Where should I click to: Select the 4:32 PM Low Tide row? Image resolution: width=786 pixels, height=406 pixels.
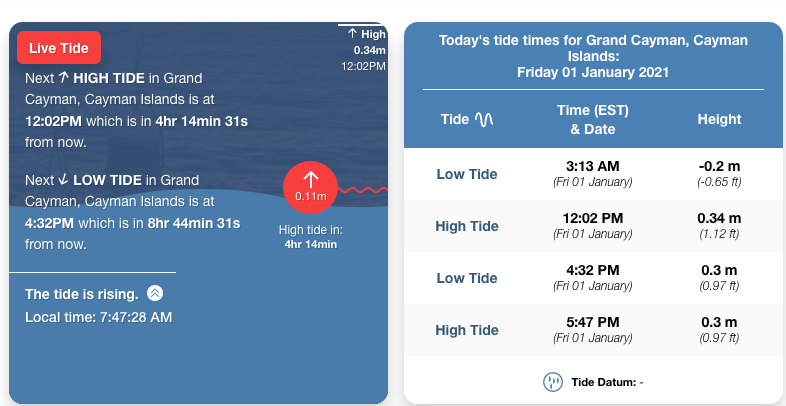tap(593, 278)
